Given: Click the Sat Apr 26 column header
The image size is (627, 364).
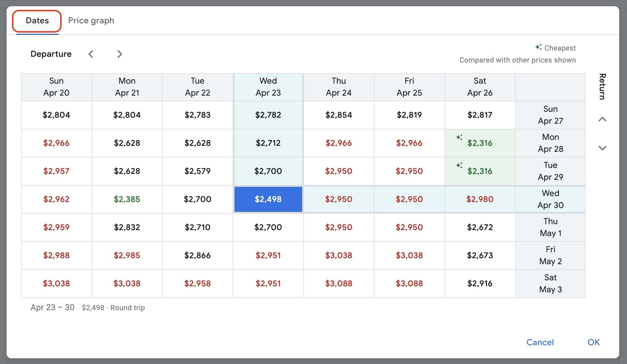Looking at the screenshot, I should tap(480, 87).
